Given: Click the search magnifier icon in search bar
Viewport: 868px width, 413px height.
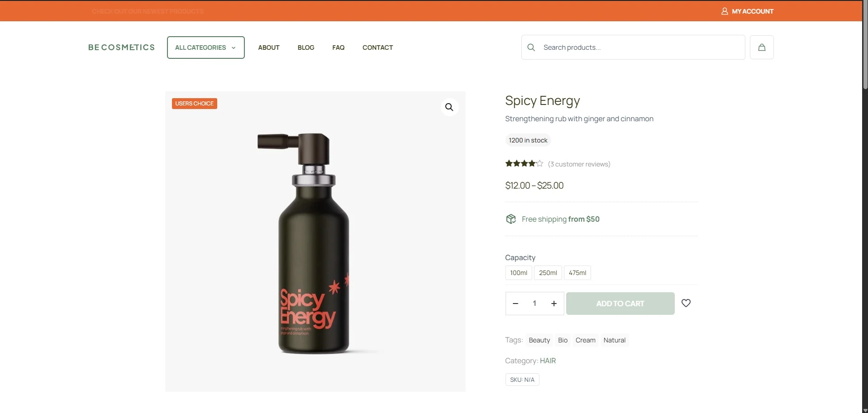Looking at the screenshot, I should (x=531, y=47).
